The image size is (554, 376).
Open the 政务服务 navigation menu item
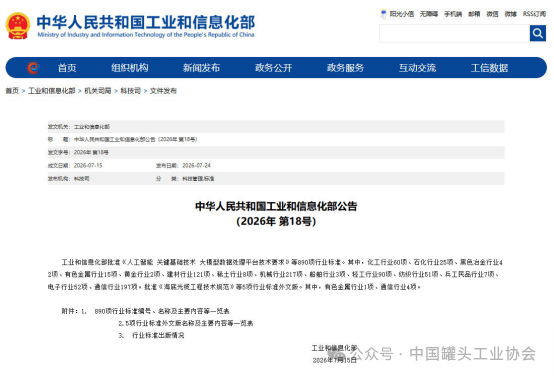[x=346, y=68]
